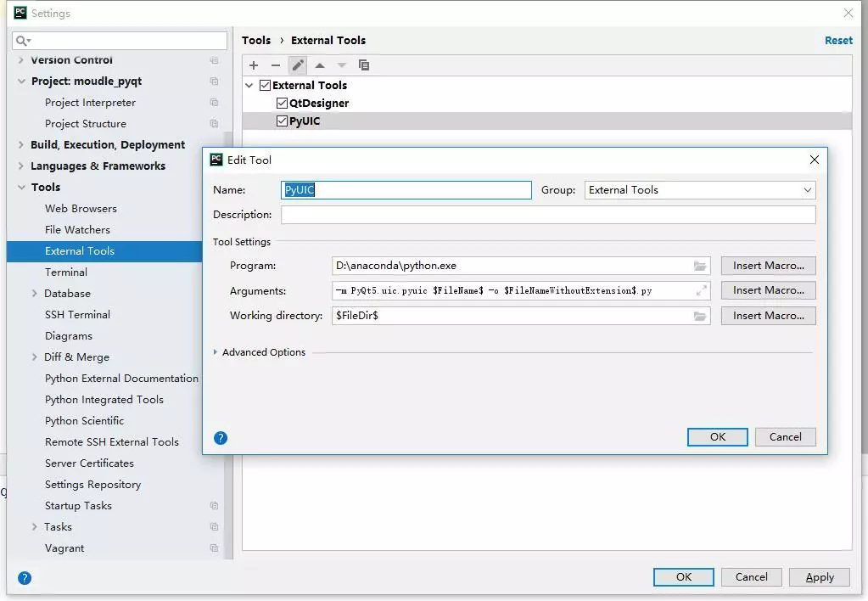Select Terminal in the settings sidebar
This screenshot has height=601, width=868.
[68, 272]
